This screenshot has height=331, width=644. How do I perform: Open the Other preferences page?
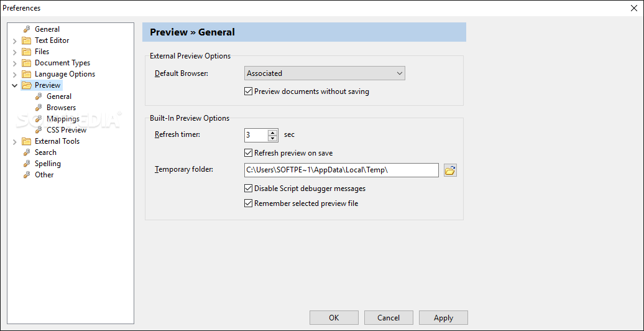tap(44, 175)
